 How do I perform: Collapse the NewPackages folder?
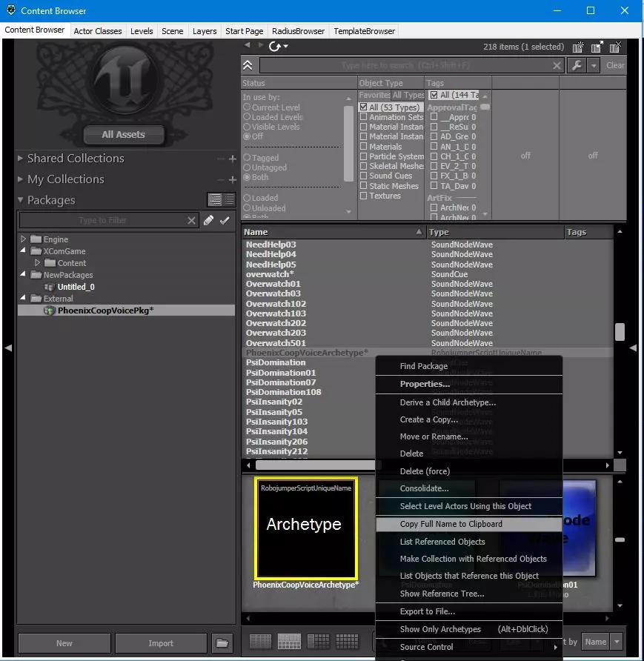(x=23, y=274)
